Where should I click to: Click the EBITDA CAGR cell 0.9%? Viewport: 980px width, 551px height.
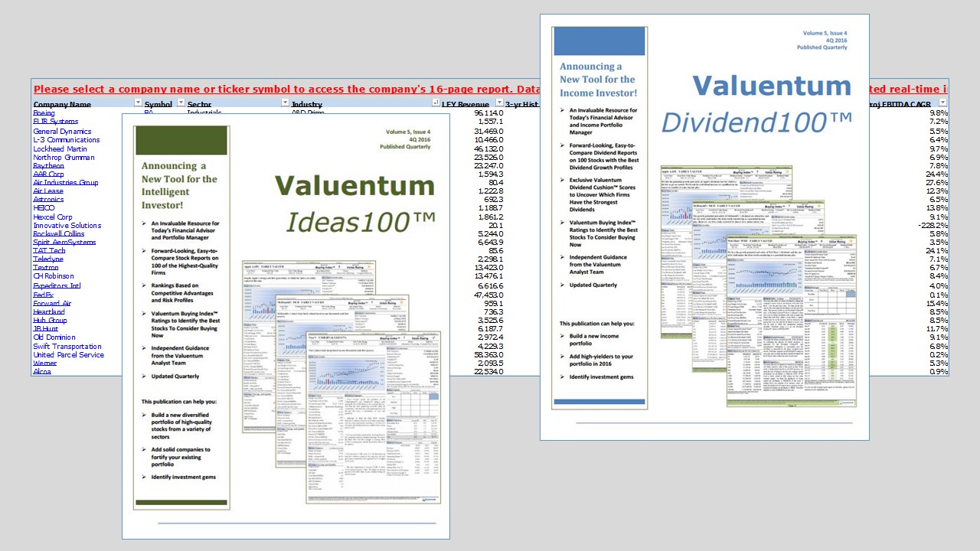click(x=939, y=371)
